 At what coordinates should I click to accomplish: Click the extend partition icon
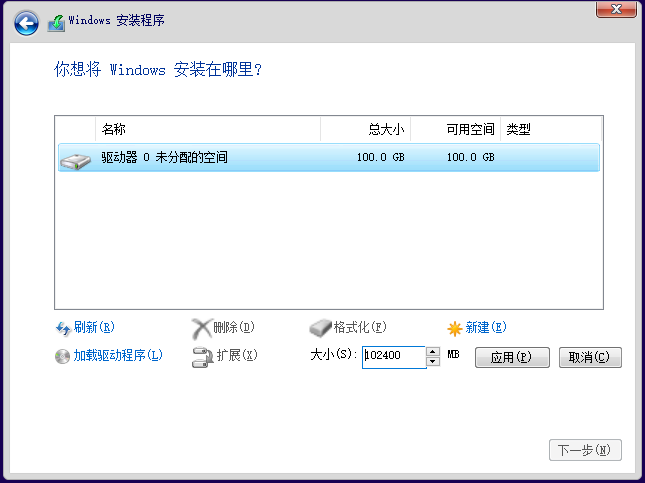tap(203, 357)
